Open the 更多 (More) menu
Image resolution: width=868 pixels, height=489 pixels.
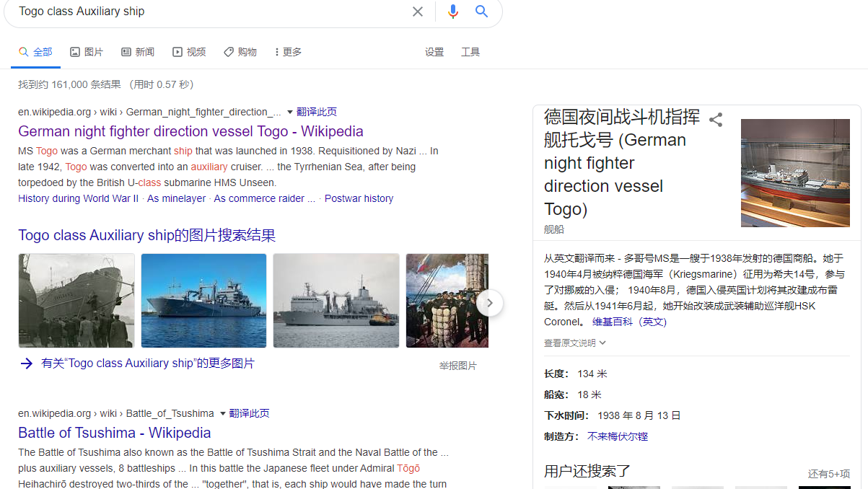(x=289, y=52)
